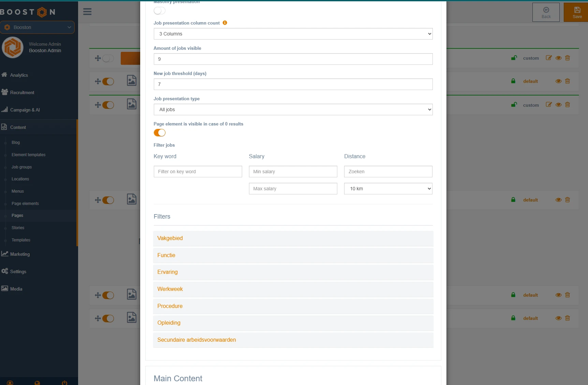Screen dimensions: 588x385
Task: Click the Settings gears icon
Action: [4, 271]
